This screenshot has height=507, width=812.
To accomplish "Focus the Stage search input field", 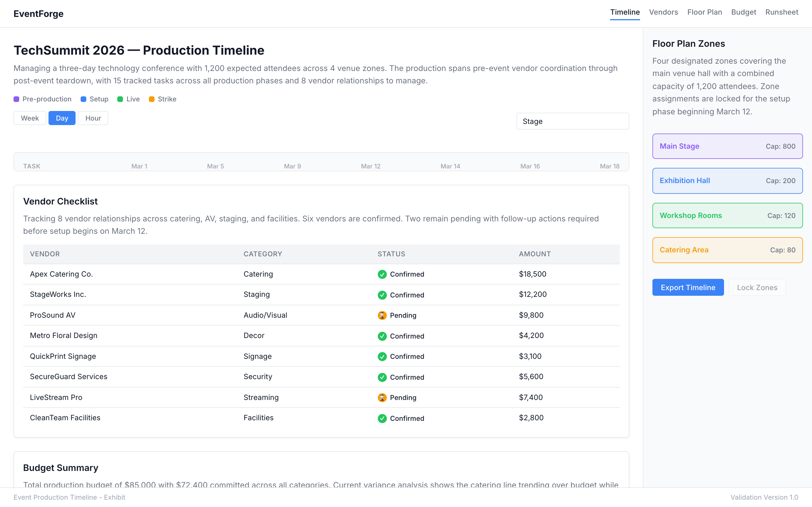I will pos(572,121).
